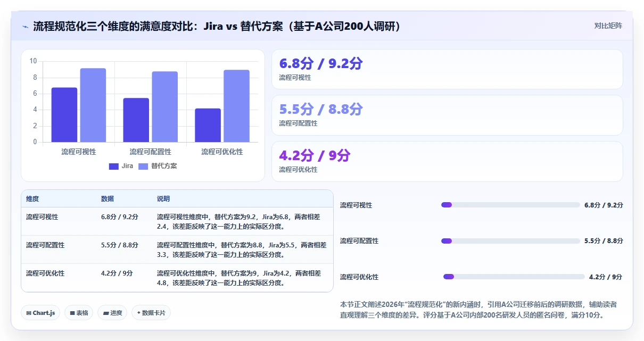Viewport: 644px width, 341px height.
Task: Click table cell 6.8分 / 9.2分
Action: pyautogui.click(x=120, y=217)
